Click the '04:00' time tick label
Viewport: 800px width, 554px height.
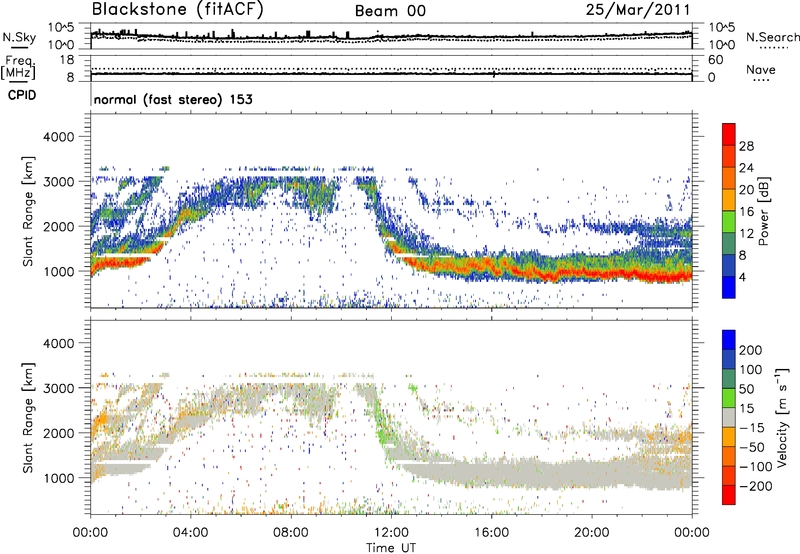[190, 533]
